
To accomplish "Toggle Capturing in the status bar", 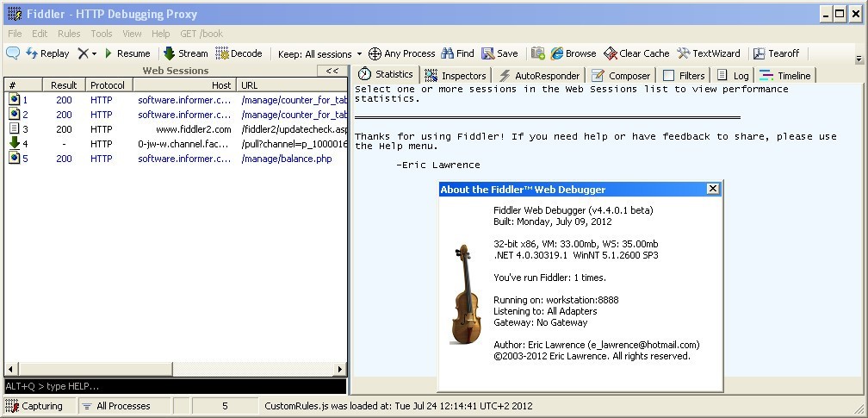I will pos(34,406).
